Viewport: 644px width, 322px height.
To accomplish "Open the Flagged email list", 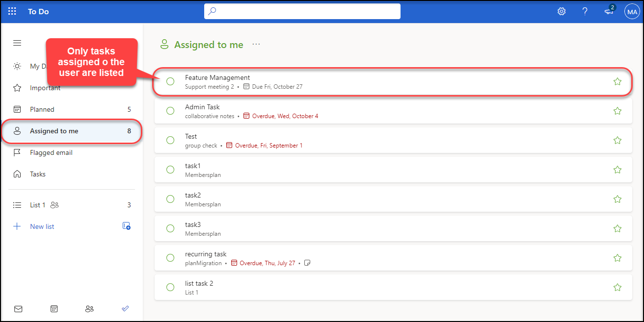I will 51,152.
